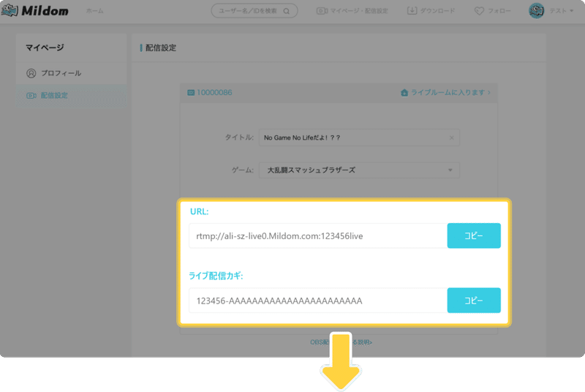
Task: Click the ID card icon beside 10000086
Action: pyautogui.click(x=191, y=92)
